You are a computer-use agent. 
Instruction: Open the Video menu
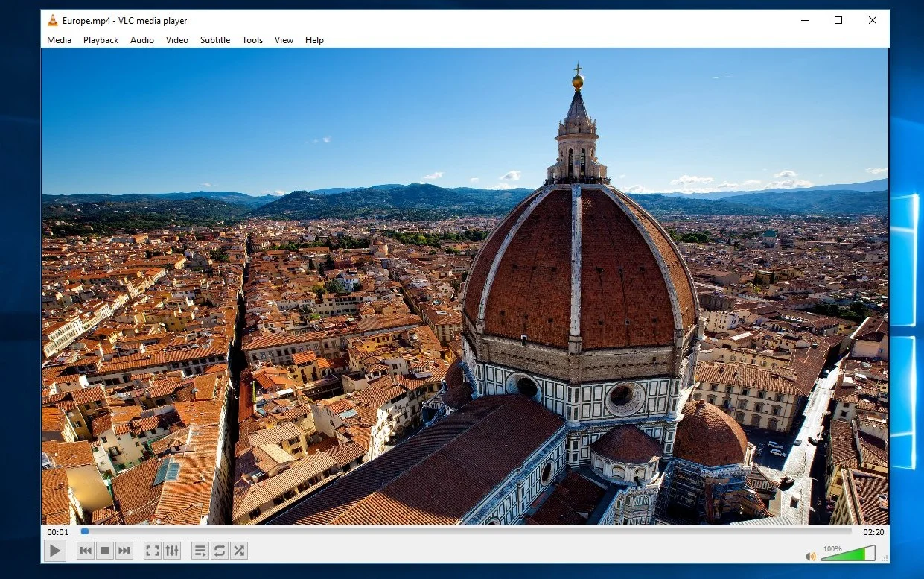(177, 40)
